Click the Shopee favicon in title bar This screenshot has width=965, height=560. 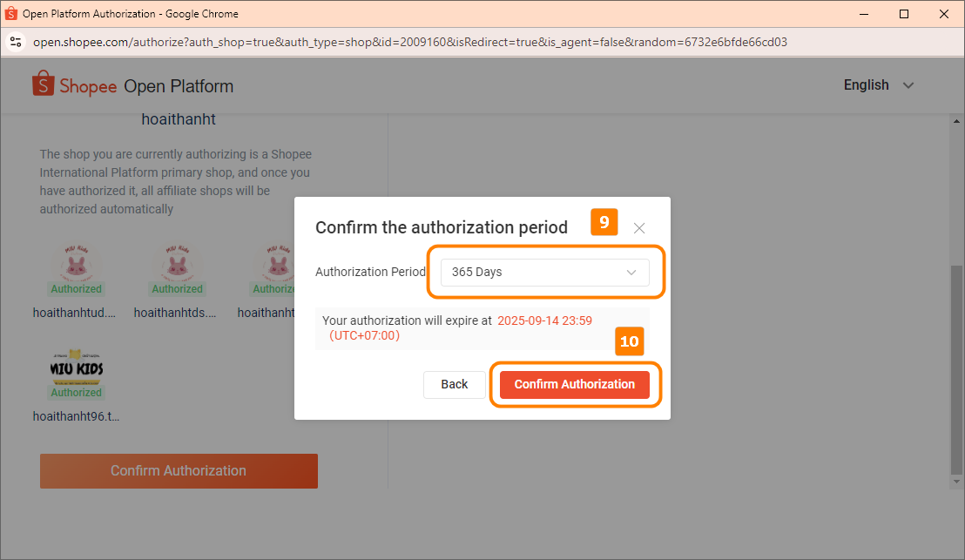(11, 14)
